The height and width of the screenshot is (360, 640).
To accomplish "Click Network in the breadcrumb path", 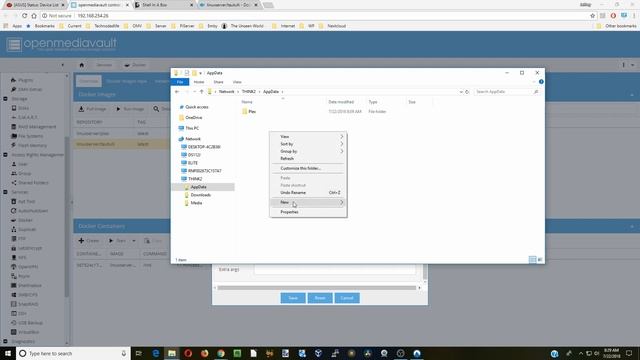I will [x=227, y=92].
